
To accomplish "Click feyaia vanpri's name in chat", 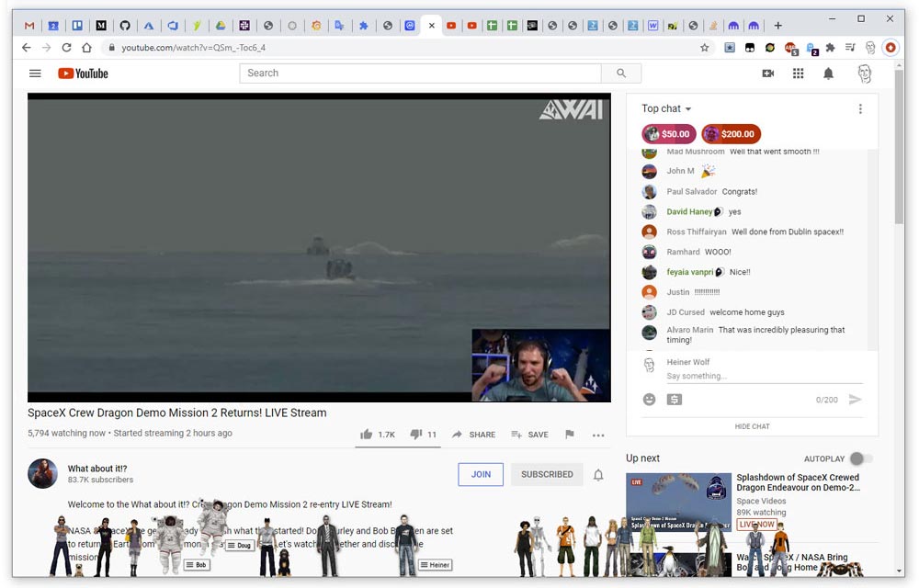I will tap(690, 272).
